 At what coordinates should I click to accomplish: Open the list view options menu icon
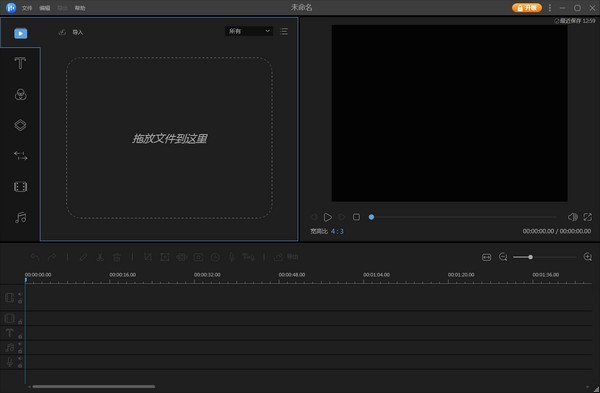pos(284,31)
